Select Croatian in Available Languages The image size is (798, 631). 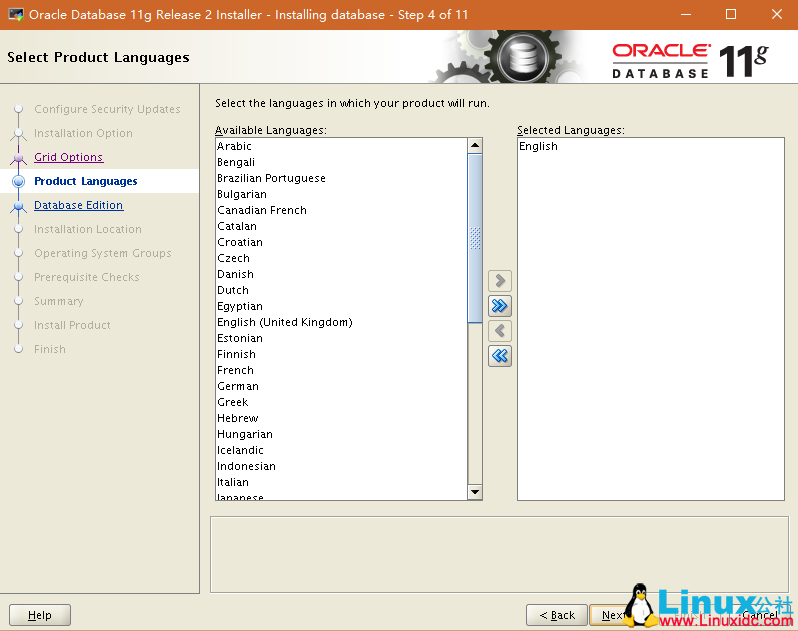tap(341, 242)
